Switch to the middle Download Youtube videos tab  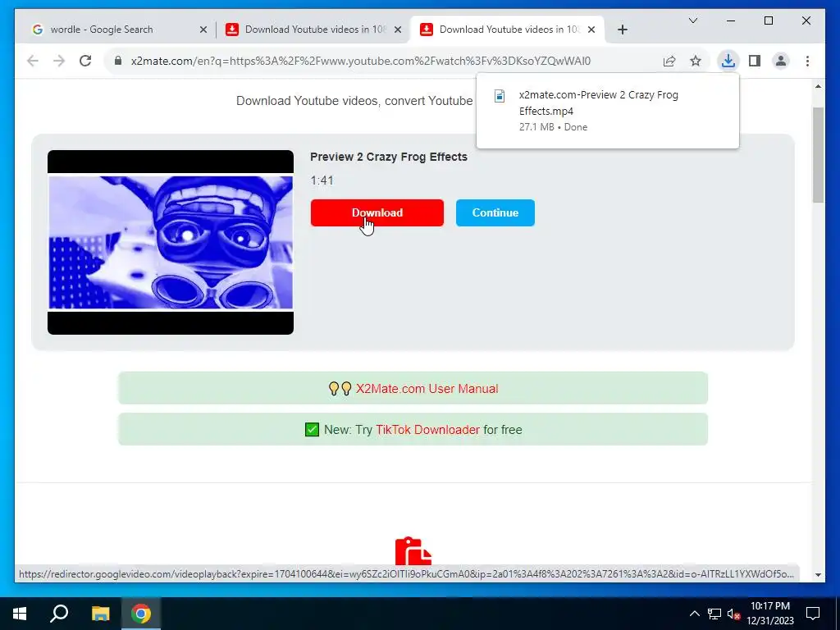point(313,30)
